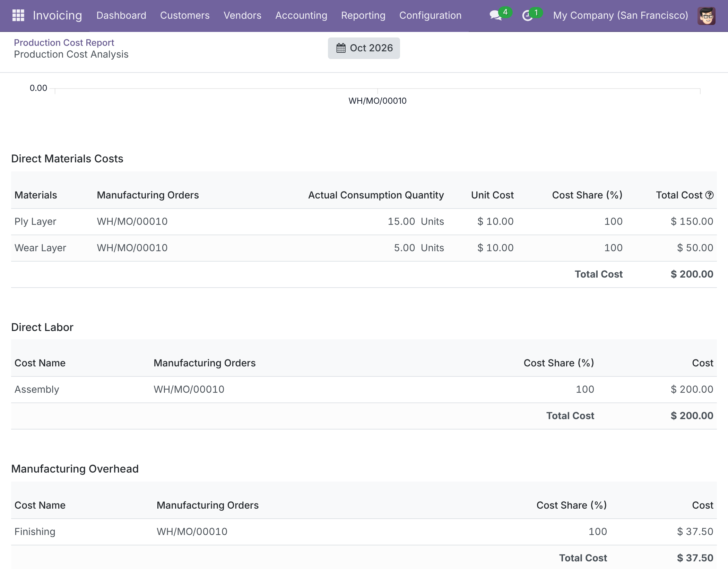Click the Wear Layer material name
This screenshot has width=728, height=569.
point(40,248)
